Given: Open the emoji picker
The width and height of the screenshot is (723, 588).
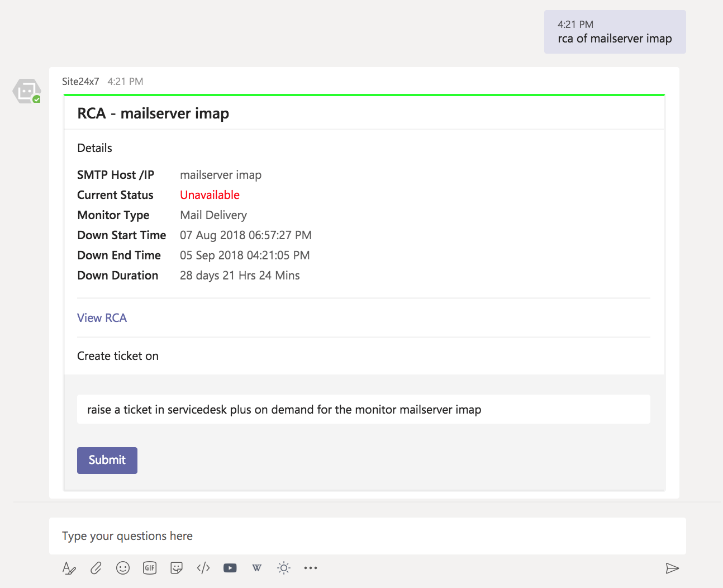Looking at the screenshot, I should 123,568.
